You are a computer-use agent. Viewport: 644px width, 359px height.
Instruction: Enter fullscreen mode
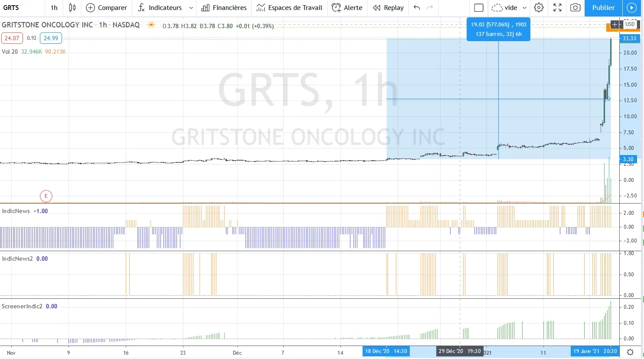pyautogui.click(x=557, y=8)
